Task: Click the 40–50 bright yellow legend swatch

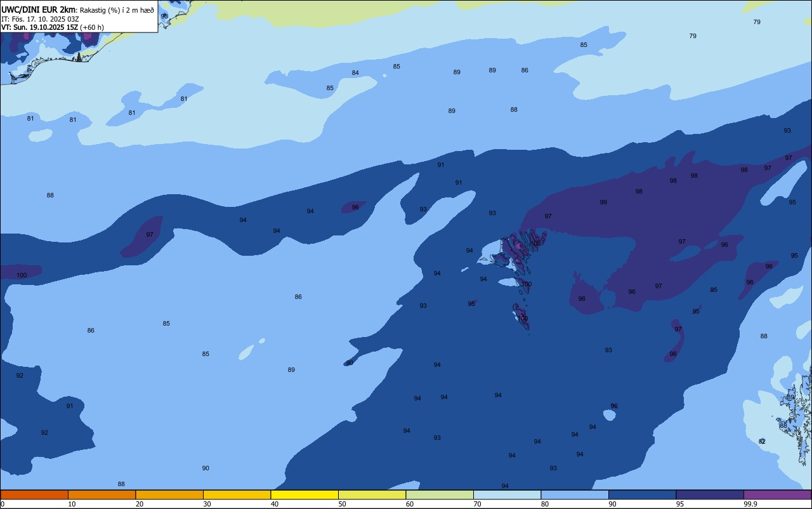Action: [x=304, y=494]
